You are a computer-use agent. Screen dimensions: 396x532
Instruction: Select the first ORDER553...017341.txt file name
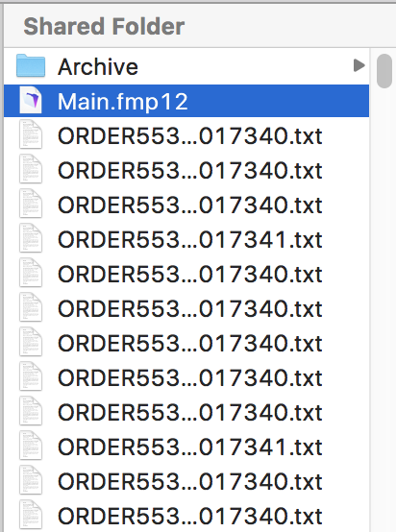190,240
